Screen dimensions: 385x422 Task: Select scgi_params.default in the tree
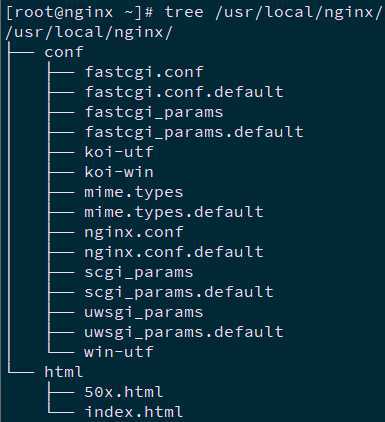[x=179, y=292]
